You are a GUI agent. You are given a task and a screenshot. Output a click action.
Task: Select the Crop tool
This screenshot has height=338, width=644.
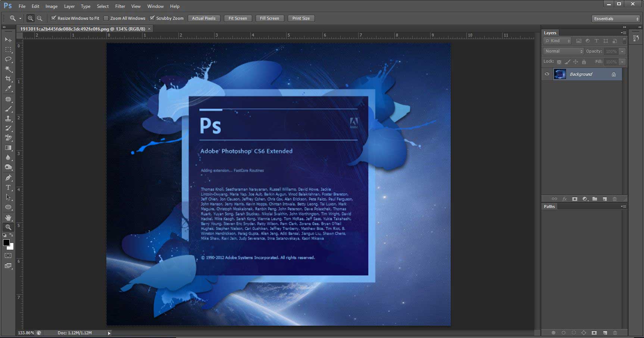point(8,79)
